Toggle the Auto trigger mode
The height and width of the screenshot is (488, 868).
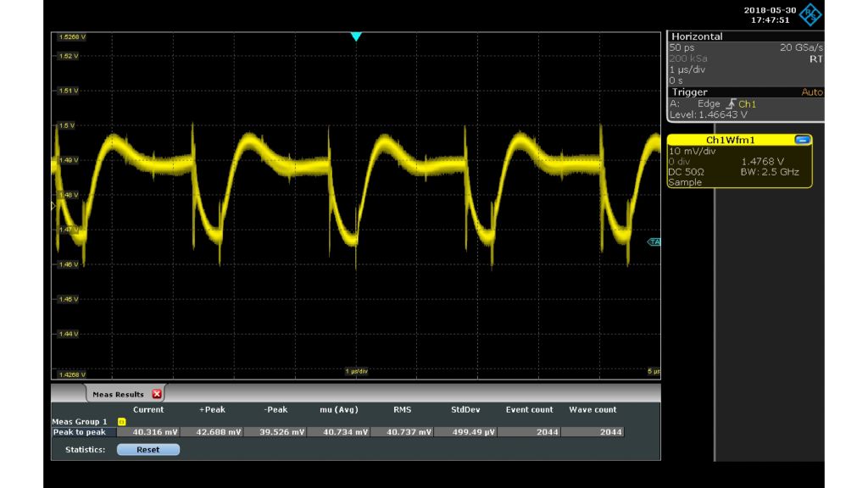[x=811, y=91]
